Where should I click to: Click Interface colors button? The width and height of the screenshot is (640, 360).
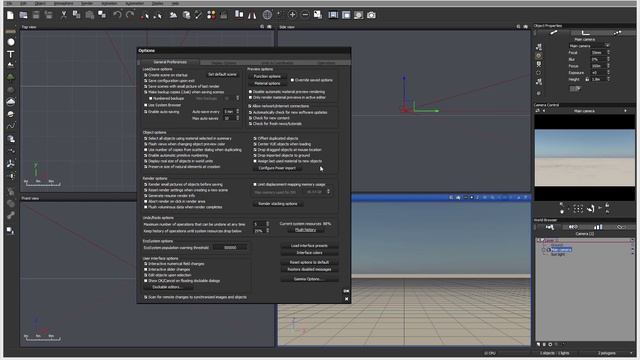point(309,253)
